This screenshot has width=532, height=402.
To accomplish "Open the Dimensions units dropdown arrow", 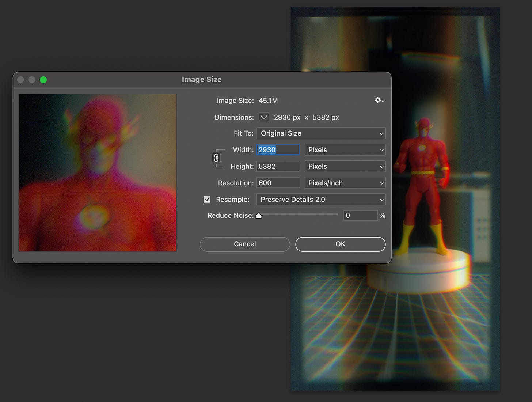I will click(264, 117).
